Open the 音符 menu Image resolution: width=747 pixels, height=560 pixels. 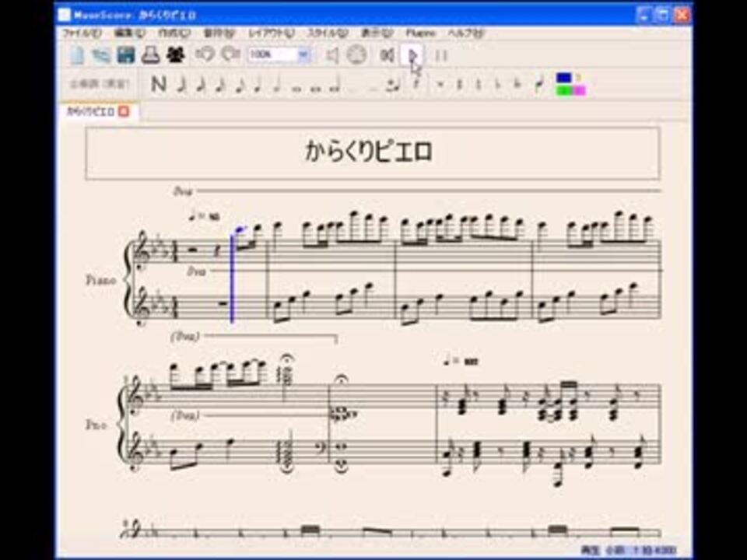219,33
